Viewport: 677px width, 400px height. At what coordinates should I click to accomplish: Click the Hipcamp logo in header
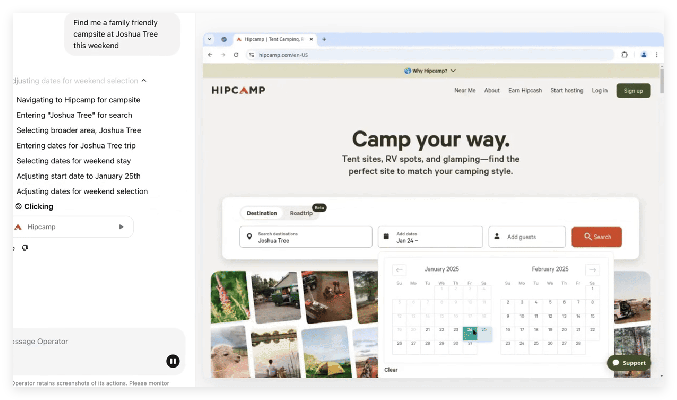[238, 90]
